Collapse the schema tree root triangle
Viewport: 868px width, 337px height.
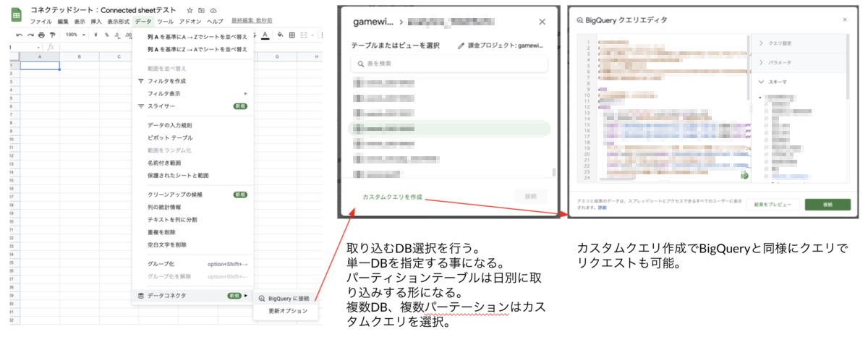(x=760, y=98)
